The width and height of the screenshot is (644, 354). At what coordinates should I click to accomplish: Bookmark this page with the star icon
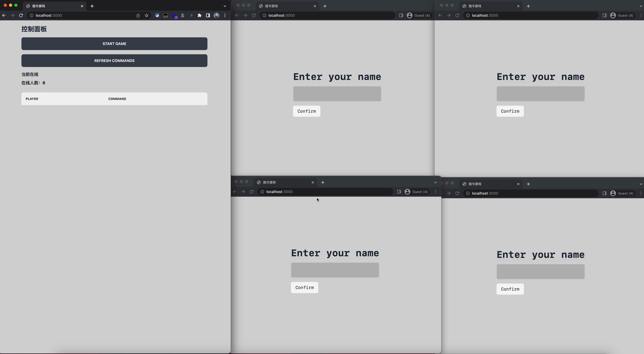pos(147,16)
